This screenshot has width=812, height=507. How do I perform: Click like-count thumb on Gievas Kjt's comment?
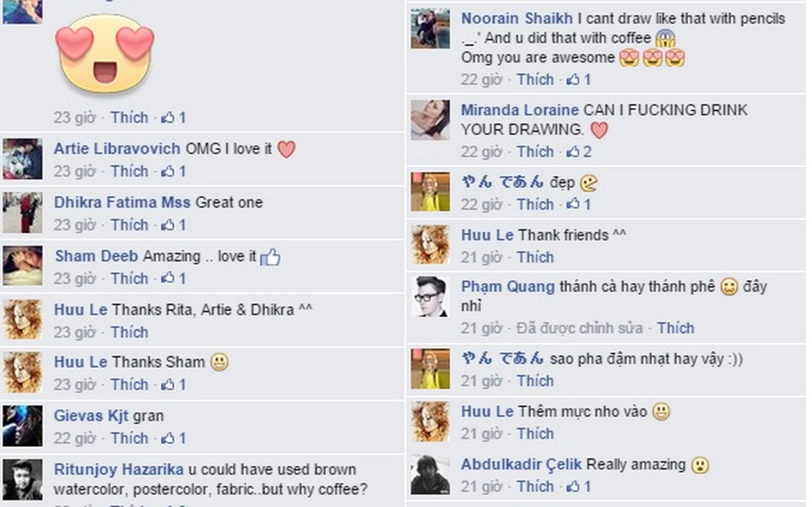tap(168, 438)
